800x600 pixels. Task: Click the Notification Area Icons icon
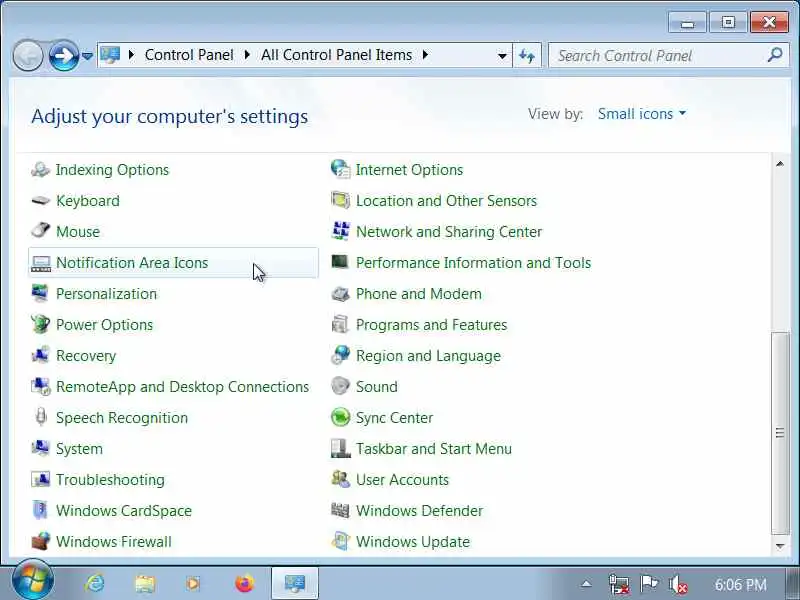[40, 263]
